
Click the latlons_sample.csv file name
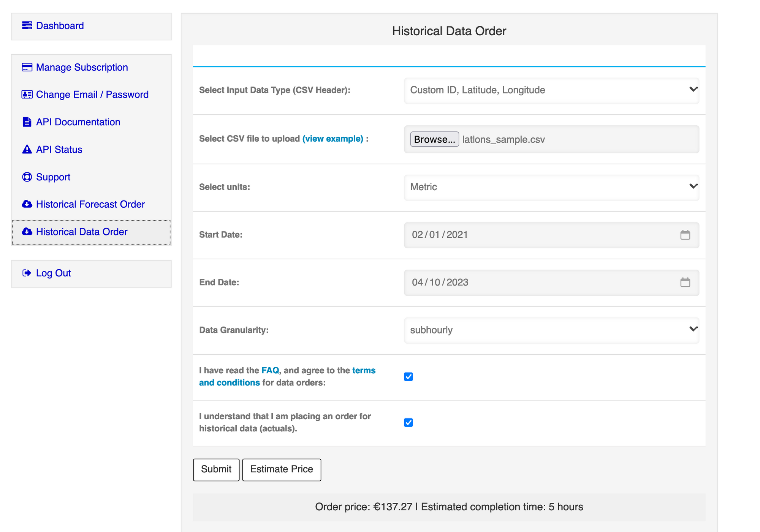point(503,139)
